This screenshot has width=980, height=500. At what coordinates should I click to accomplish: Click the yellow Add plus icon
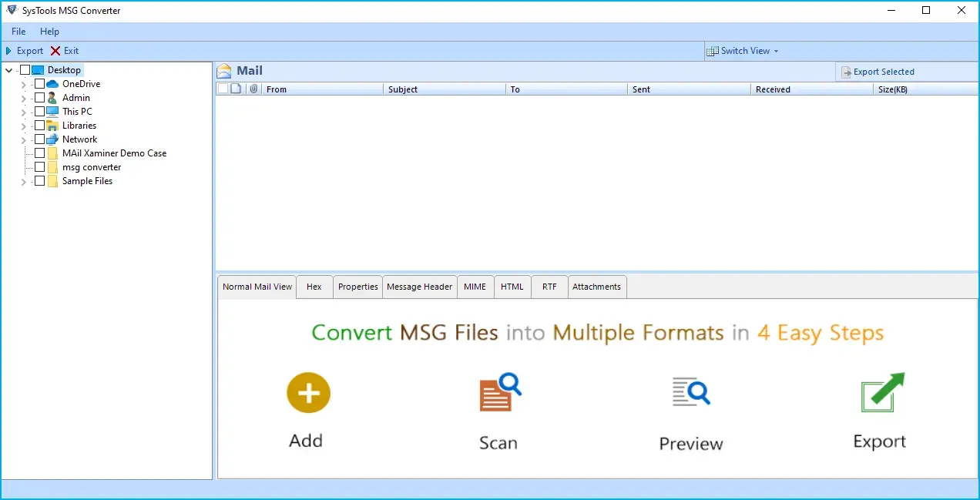[308, 393]
